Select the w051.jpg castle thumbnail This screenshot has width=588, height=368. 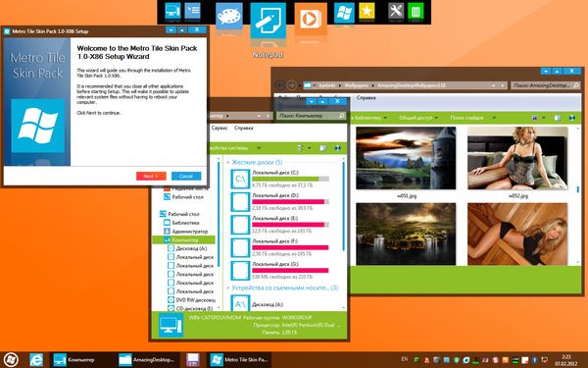point(406,158)
